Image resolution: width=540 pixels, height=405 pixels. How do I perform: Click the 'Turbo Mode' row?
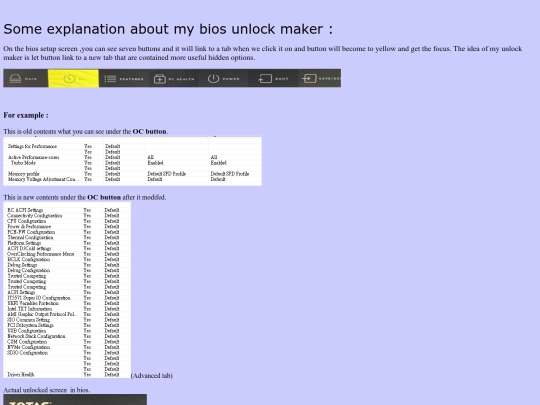tap(132, 163)
